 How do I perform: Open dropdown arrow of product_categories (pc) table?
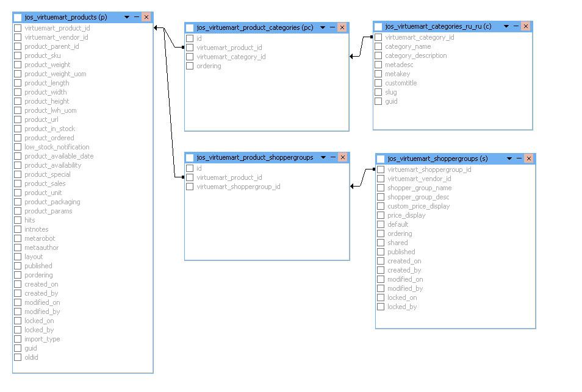click(x=323, y=27)
